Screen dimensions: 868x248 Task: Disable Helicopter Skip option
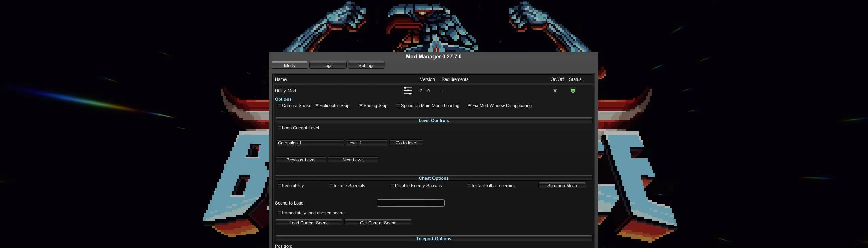coord(317,105)
